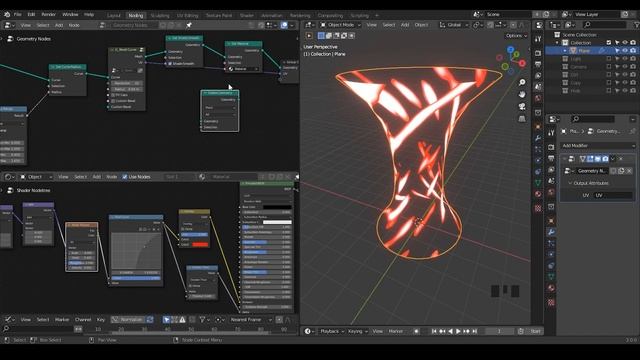Open the viewport Options dropdown
This screenshot has width=640, height=360.
[516, 36]
